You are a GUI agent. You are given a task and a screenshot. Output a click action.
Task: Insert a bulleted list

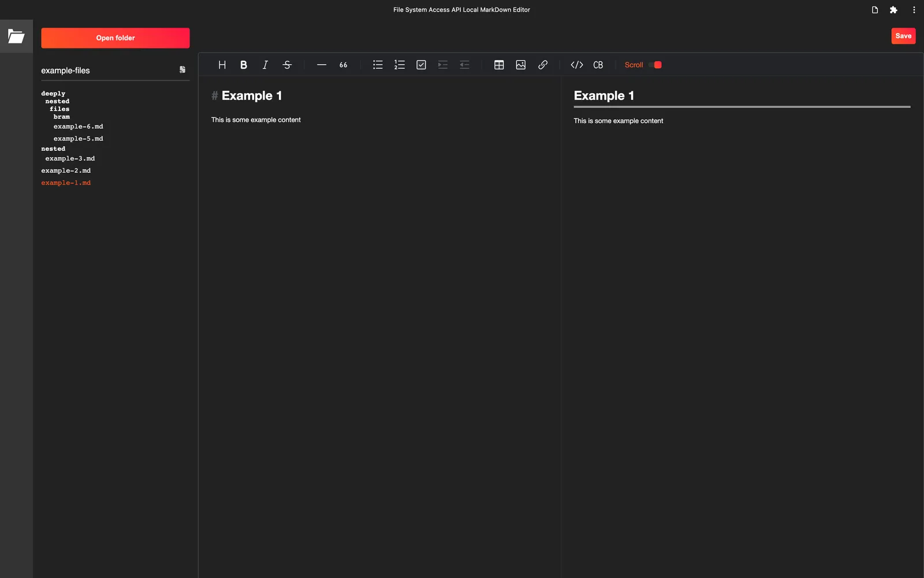[x=378, y=65]
